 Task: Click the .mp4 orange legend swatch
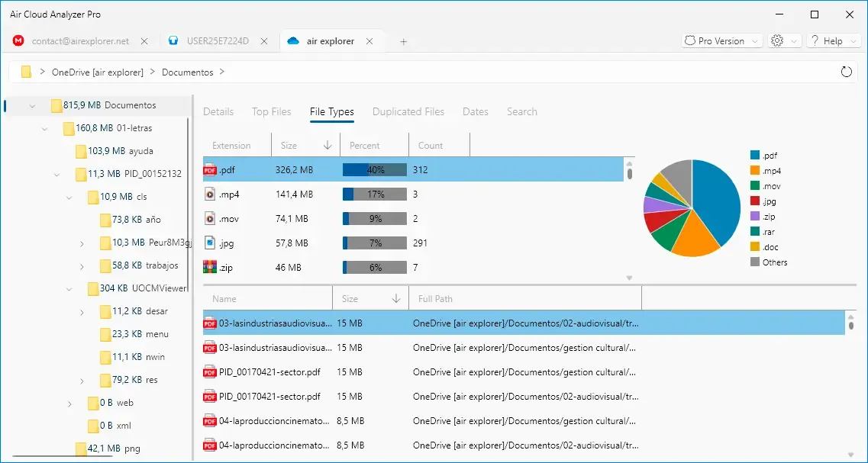pos(754,171)
